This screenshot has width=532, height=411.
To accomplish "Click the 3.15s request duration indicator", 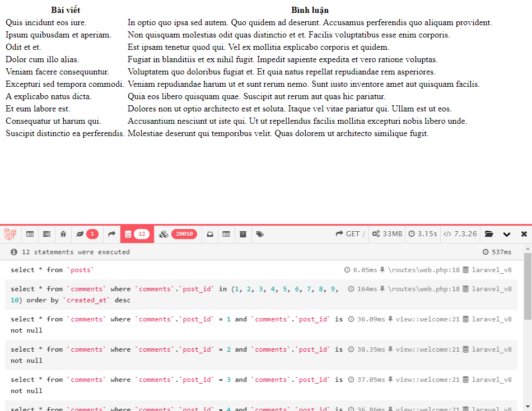I will (422, 234).
